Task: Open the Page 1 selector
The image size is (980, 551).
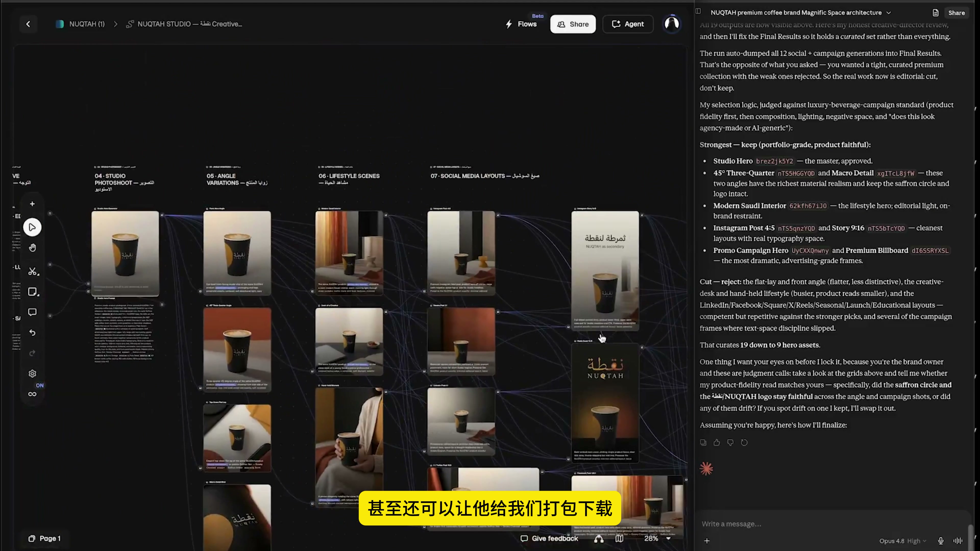Action: point(44,539)
